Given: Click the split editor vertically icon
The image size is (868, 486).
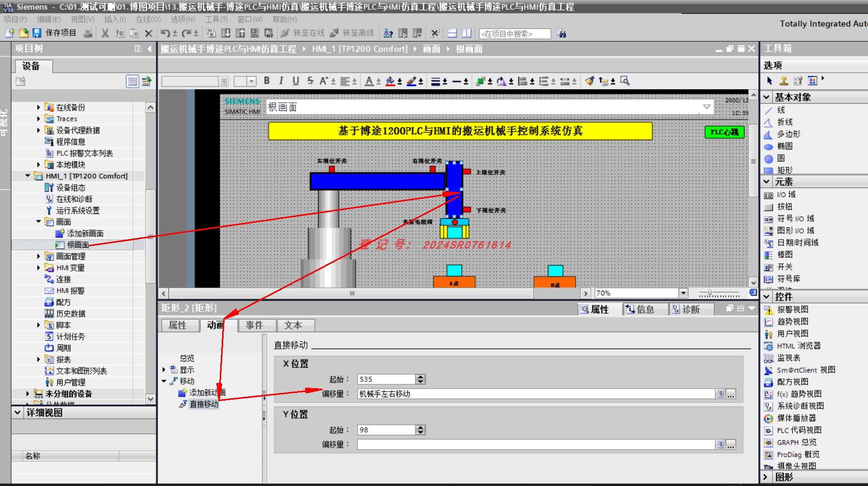Looking at the screenshot, I should click(467, 33).
